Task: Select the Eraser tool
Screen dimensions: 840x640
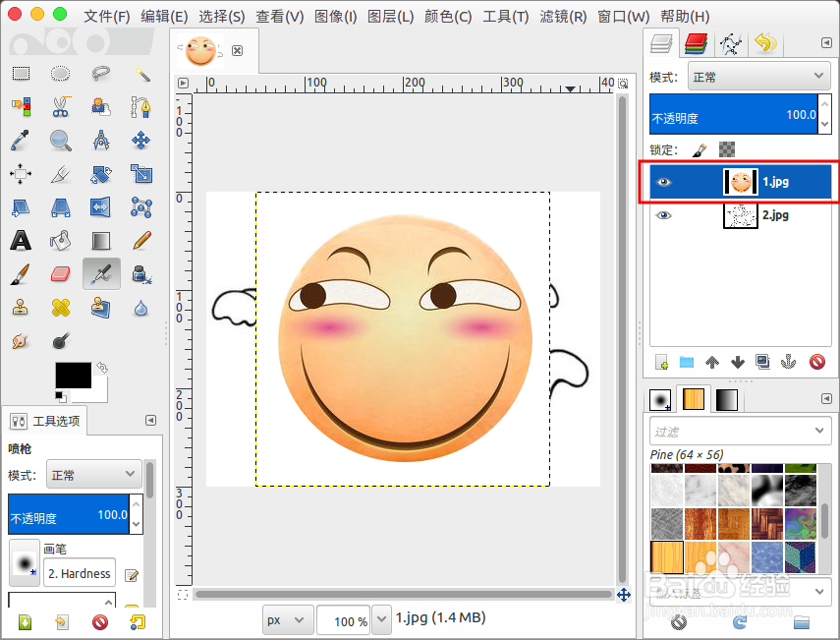Action: 61,274
